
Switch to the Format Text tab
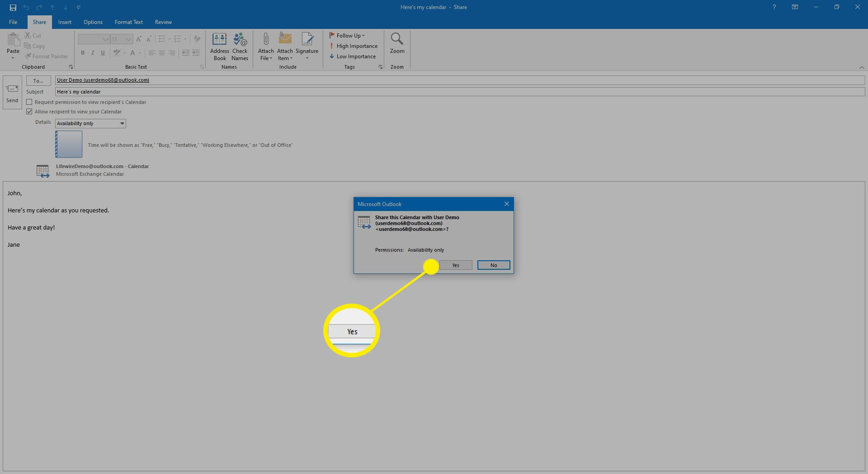click(129, 22)
